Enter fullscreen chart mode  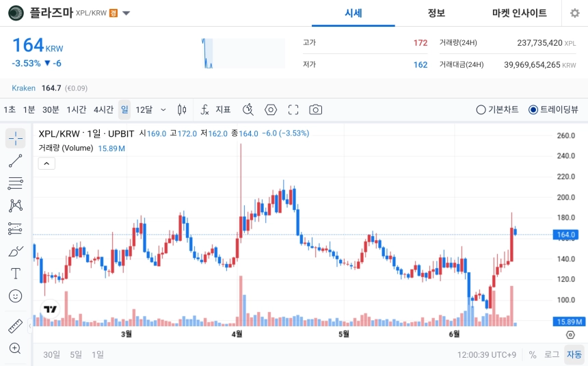[x=293, y=109]
